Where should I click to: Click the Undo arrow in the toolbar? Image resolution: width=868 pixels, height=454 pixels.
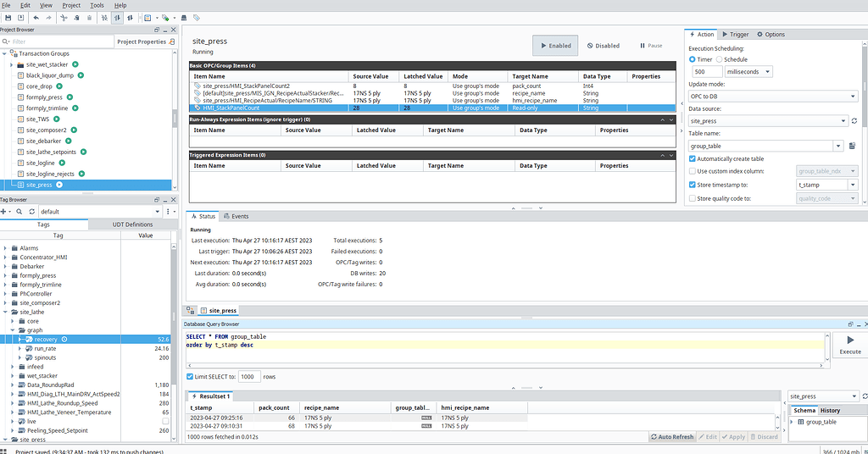pos(36,17)
